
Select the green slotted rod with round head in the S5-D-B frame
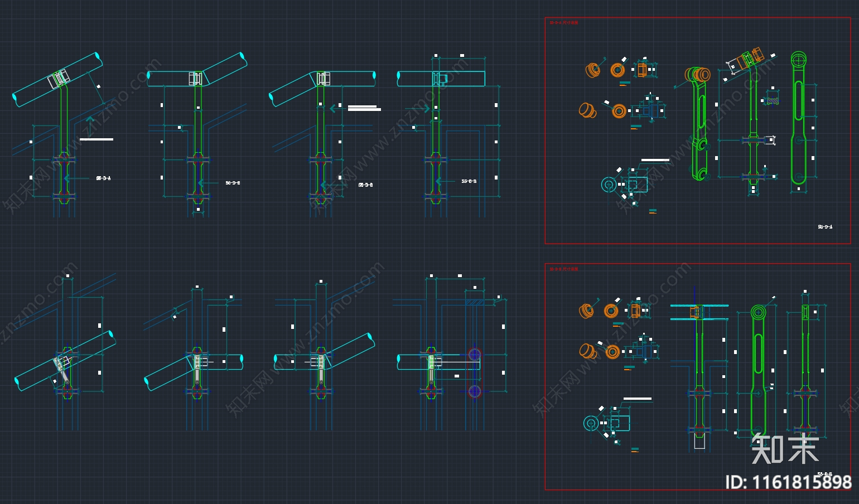[758, 371]
